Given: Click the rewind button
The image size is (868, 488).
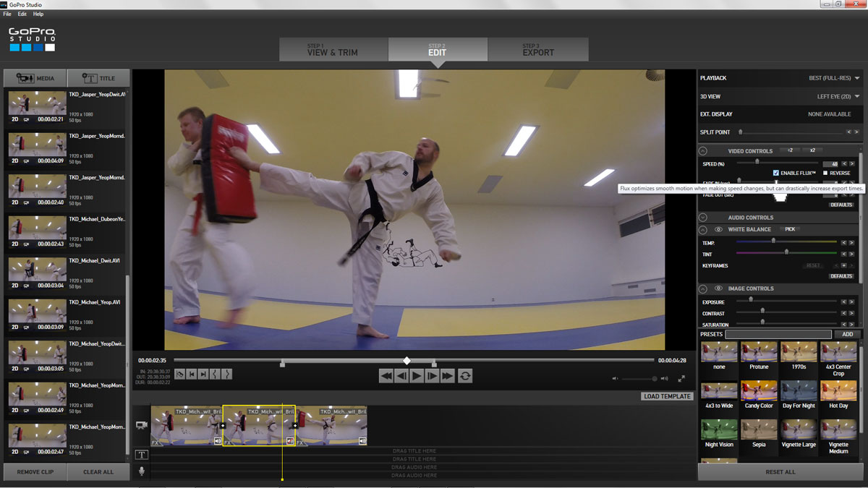Looking at the screenshot, I should (x=386, y=376).
